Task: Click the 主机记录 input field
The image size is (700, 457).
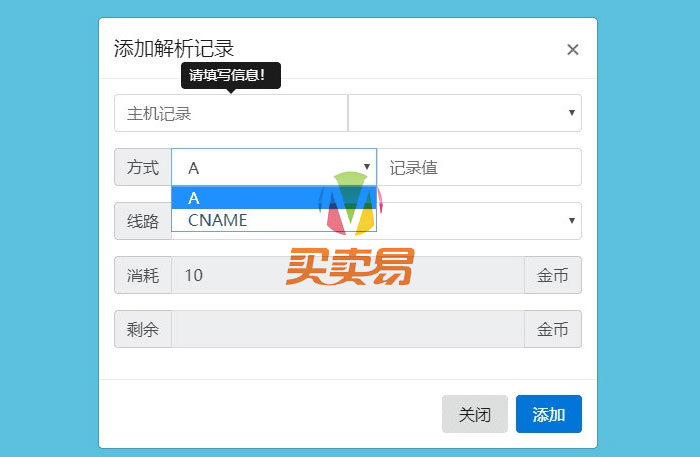Action: coord(231,113)
